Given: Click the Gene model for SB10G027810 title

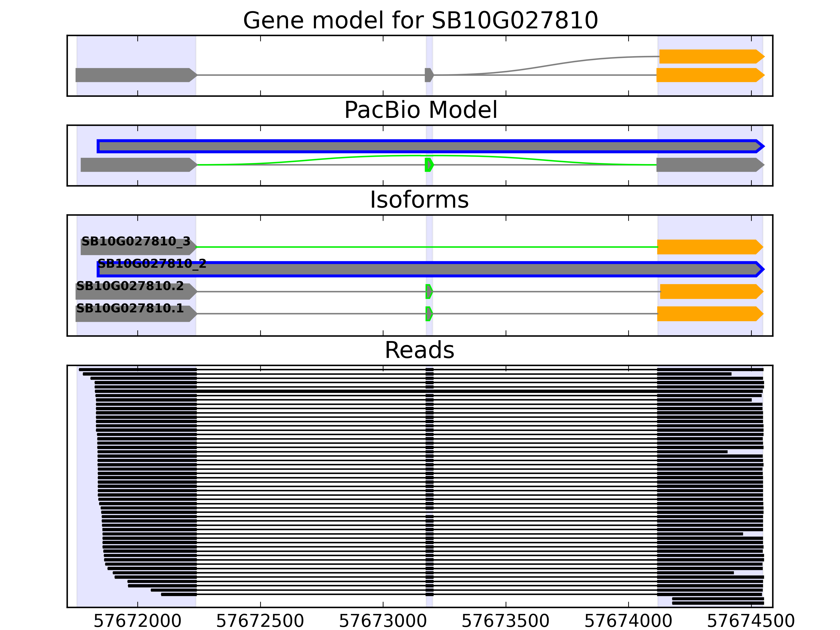Looking at the screenshot, I should [x=420, y=20].
